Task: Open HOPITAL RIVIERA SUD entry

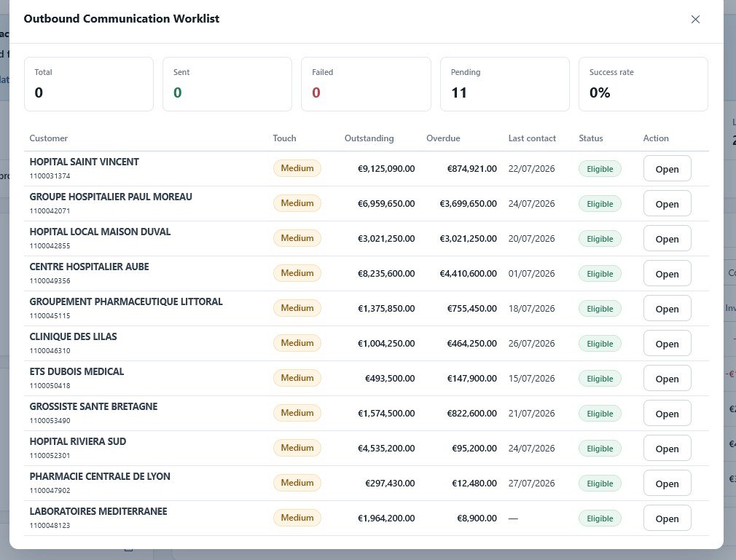Action: [667, 449]
